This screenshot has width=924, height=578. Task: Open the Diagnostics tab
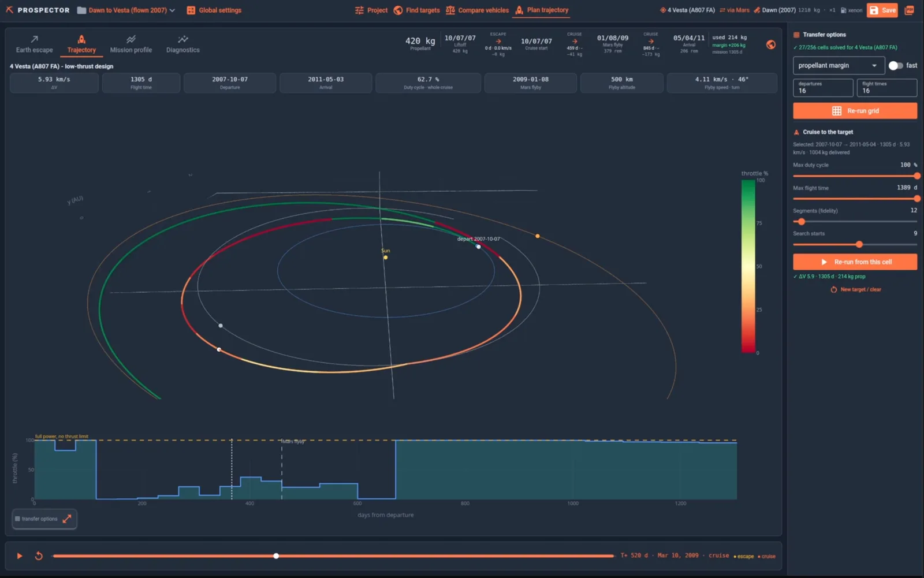[x=182, y=44]
